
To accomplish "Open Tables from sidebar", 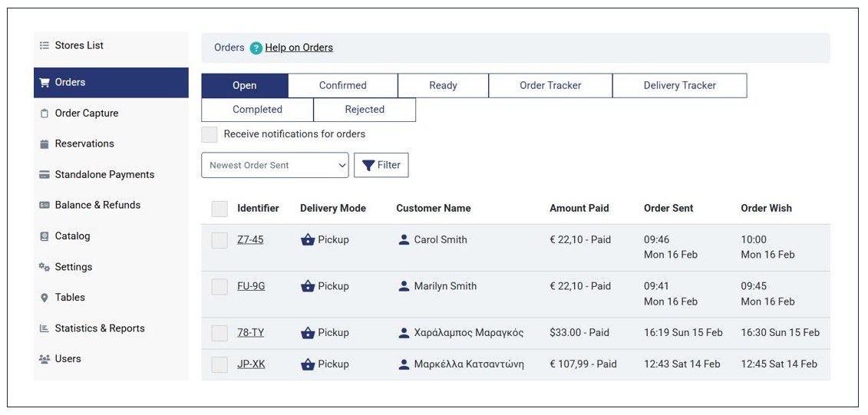I will [x=111, y=298].
